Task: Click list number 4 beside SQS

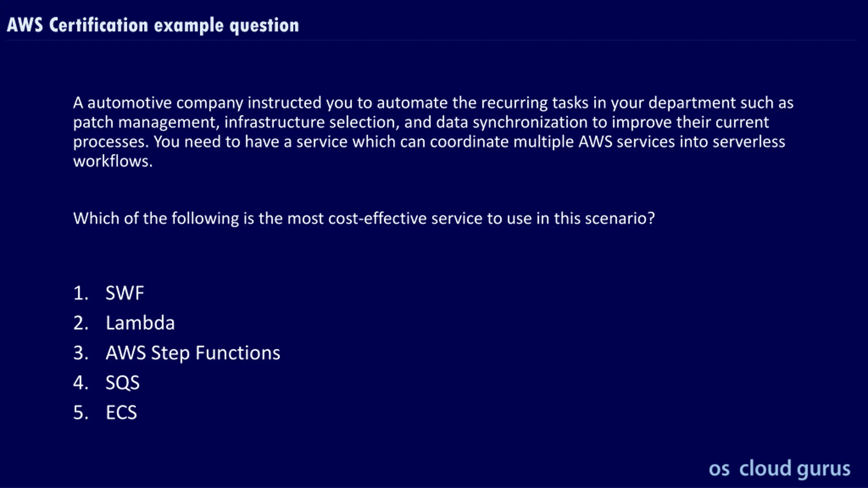Action: [81, 383]
